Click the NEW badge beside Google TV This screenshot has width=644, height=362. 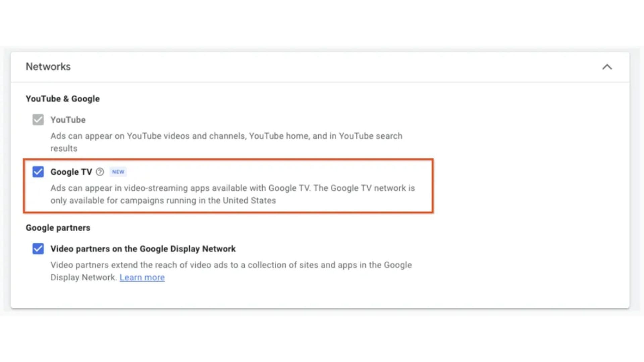118,172
